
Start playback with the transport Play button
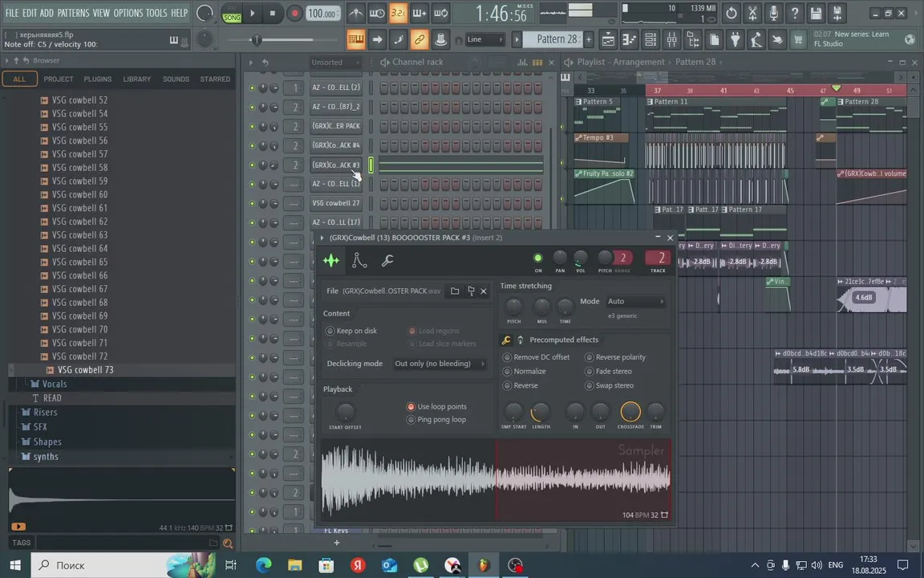(x=252, y=13)
